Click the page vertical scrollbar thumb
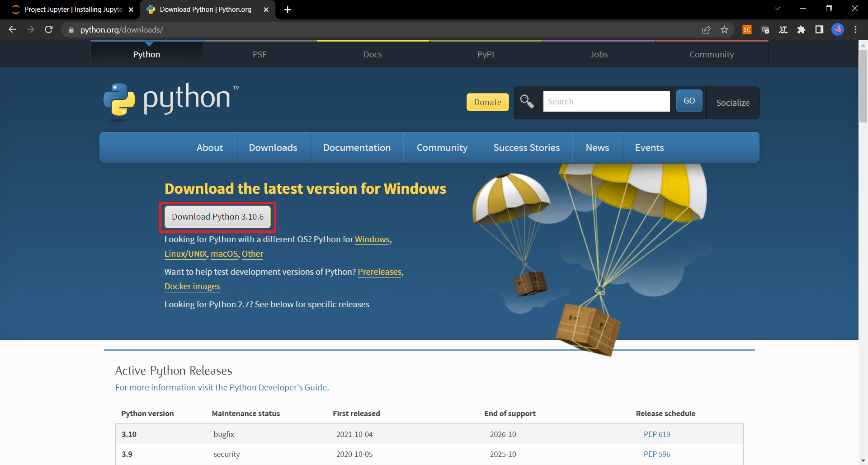The image size is (868, 465). [863, 86]
